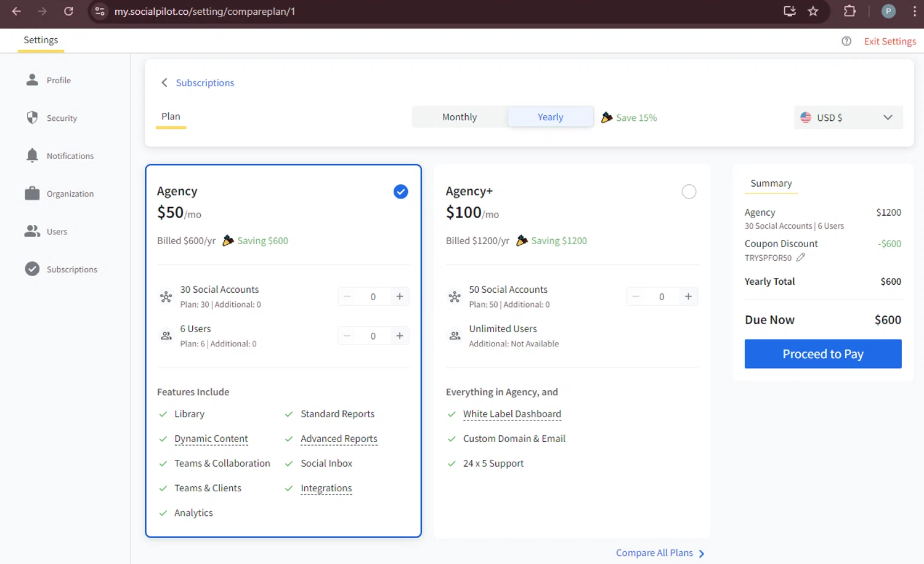Open the Settings tab

coord(41,40)
